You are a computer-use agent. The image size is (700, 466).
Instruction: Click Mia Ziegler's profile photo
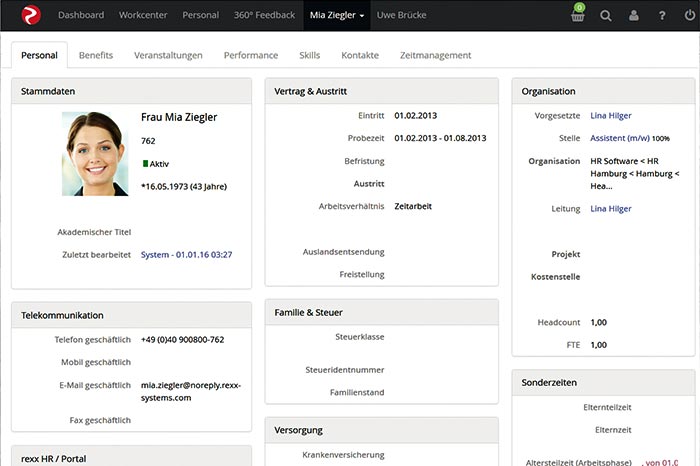click(x=95, y=154)
